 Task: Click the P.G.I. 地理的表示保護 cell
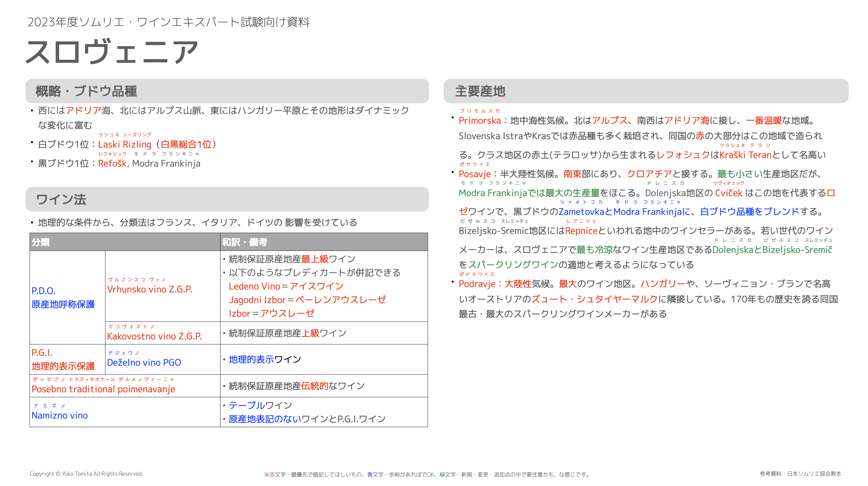[x=67, y=359]
